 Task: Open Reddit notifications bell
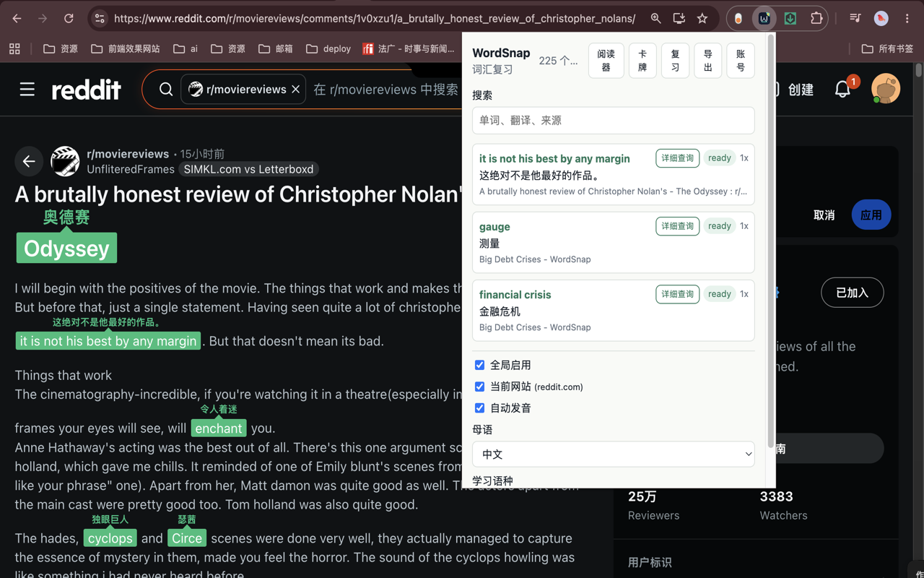tap(842, 89)
